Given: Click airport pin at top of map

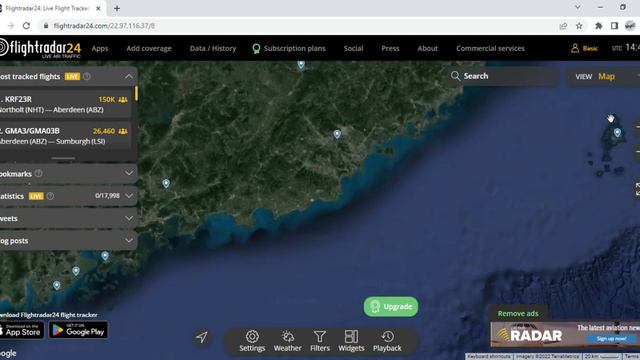Looking at the screenshot, I should click(x=301, y=64).
